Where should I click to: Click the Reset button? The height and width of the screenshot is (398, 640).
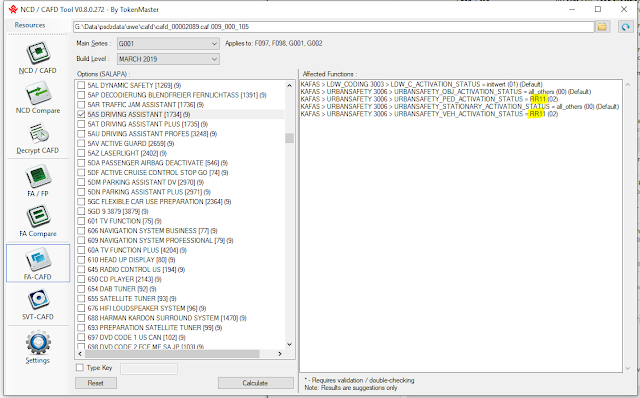click(x=96, y=383)
